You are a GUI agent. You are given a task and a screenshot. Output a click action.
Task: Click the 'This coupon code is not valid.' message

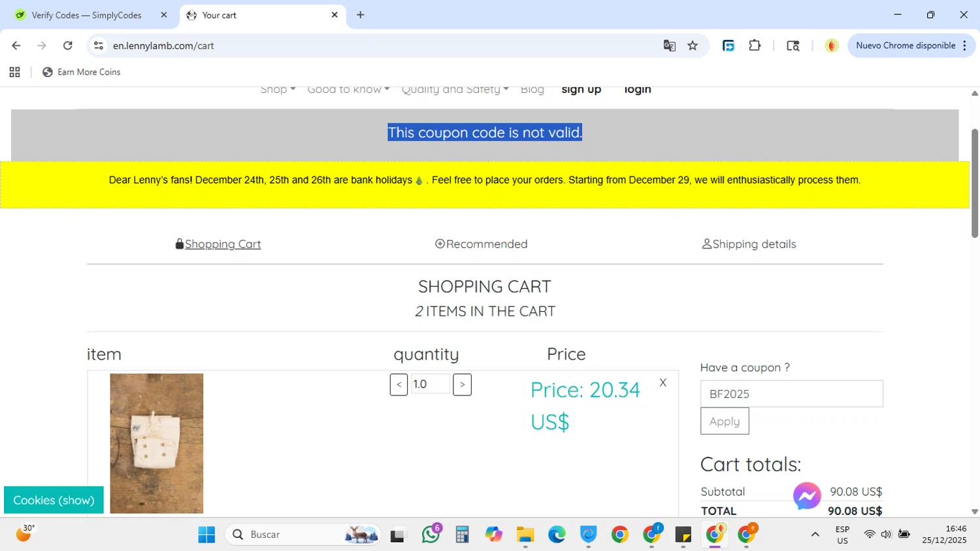(x=485, y=133)
